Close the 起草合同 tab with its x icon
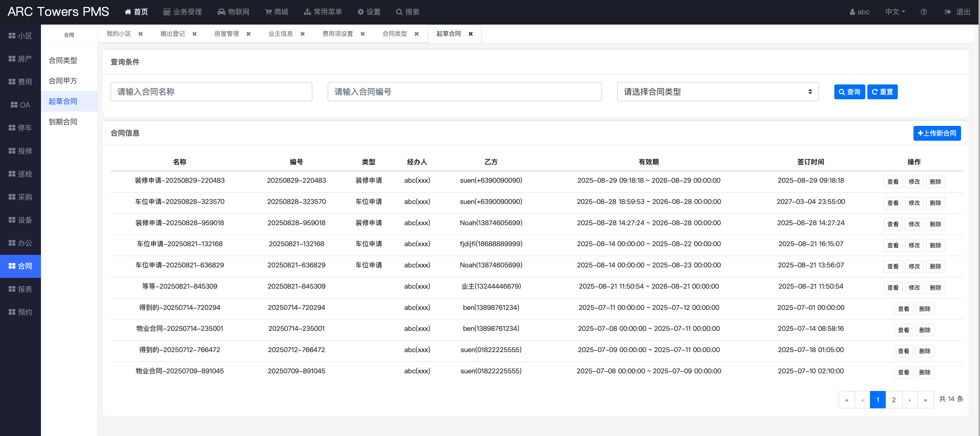The image size is (980, 436). click(x=471, y=34)
